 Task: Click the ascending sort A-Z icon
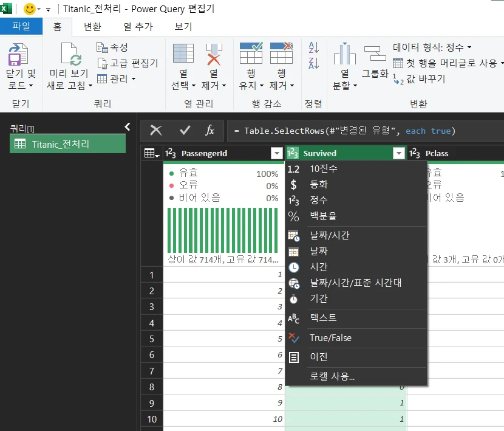(314, 47)
